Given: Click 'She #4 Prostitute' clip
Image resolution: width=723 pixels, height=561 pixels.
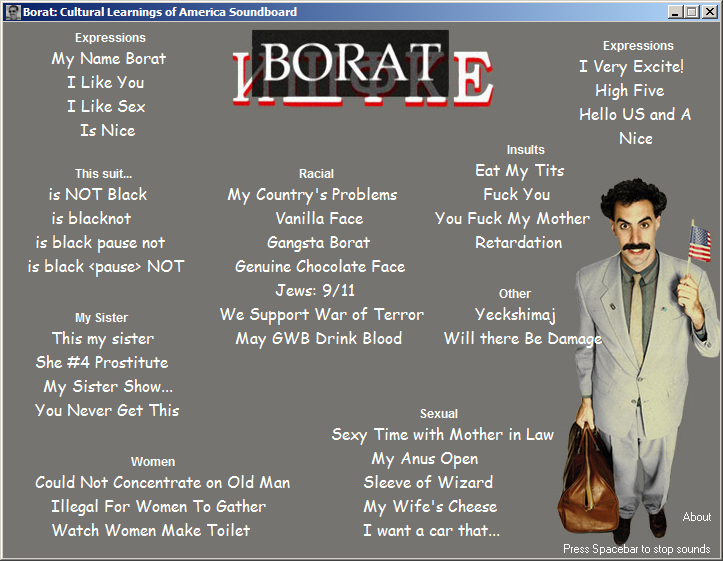Looking at the screenshot, I should point(102,362).
